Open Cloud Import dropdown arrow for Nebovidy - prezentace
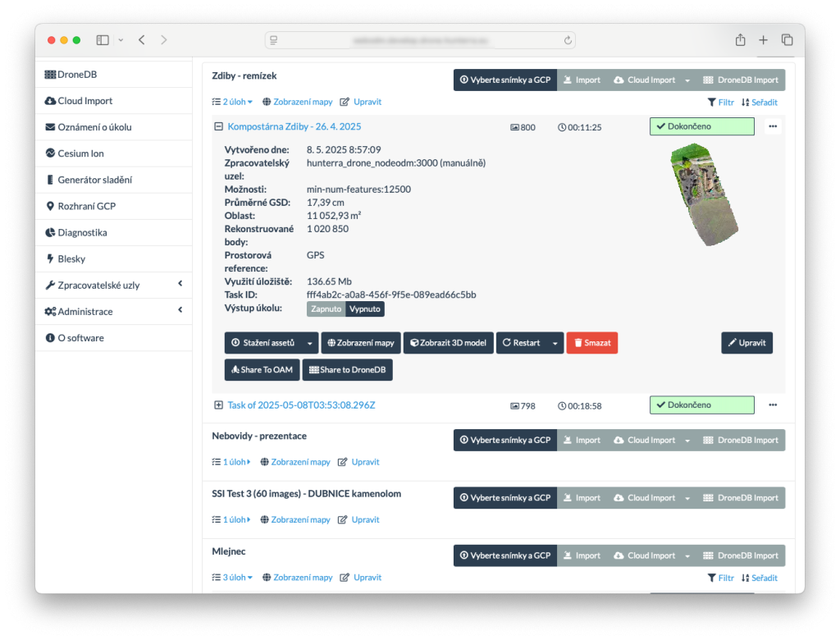 tap(687, 441)
